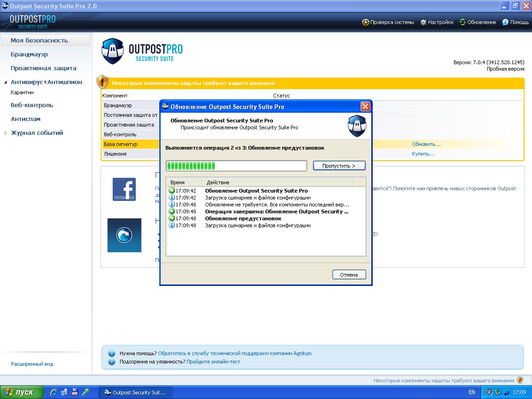Click the Купить... license link
This screenshot has width=532, height=399.
[423, 154]
